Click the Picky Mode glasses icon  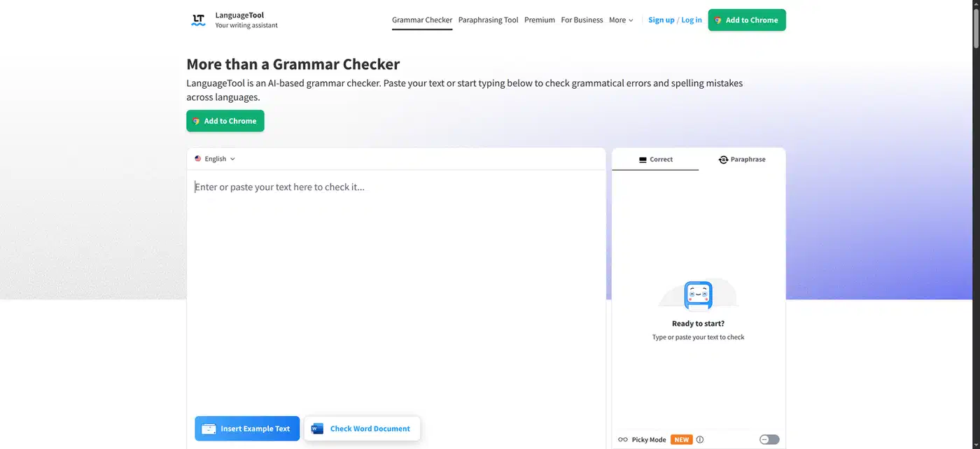pos(623,440)
